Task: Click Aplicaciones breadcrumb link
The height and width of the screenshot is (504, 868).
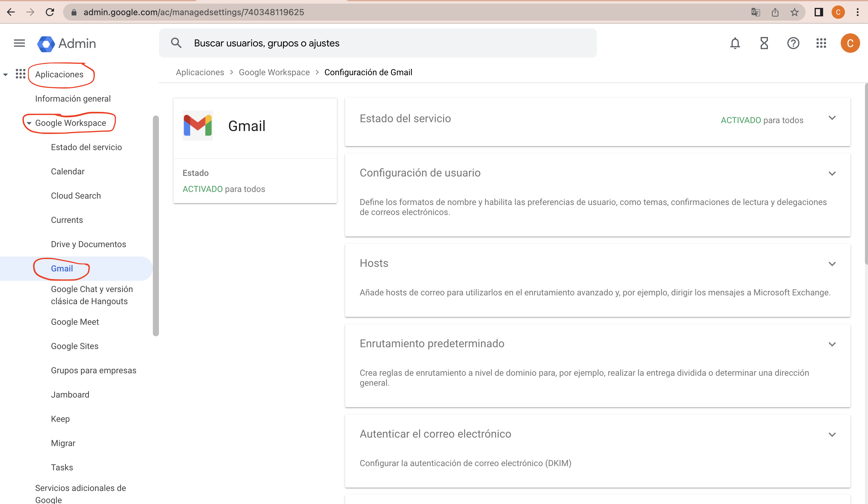Action: tap(200, 72)
